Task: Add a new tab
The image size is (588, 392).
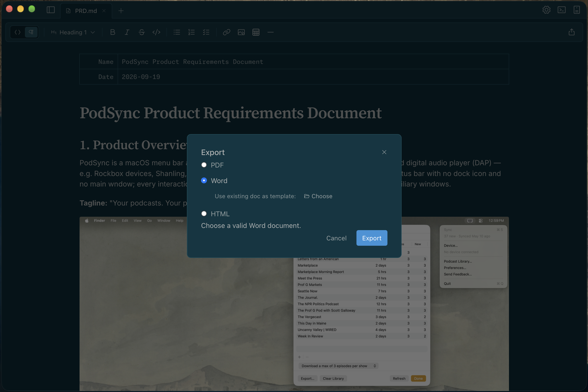Action: (121, 11)
